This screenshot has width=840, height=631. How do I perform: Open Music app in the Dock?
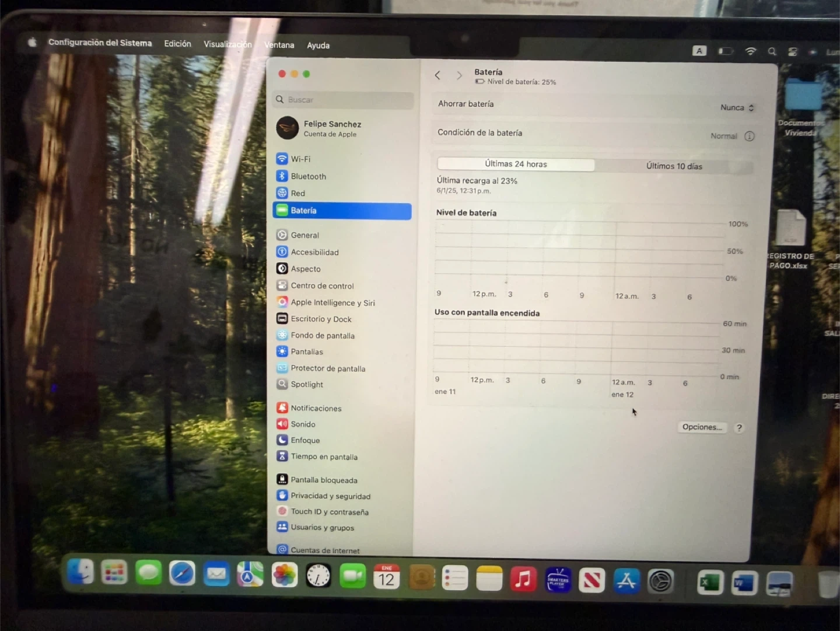[523, 580]
